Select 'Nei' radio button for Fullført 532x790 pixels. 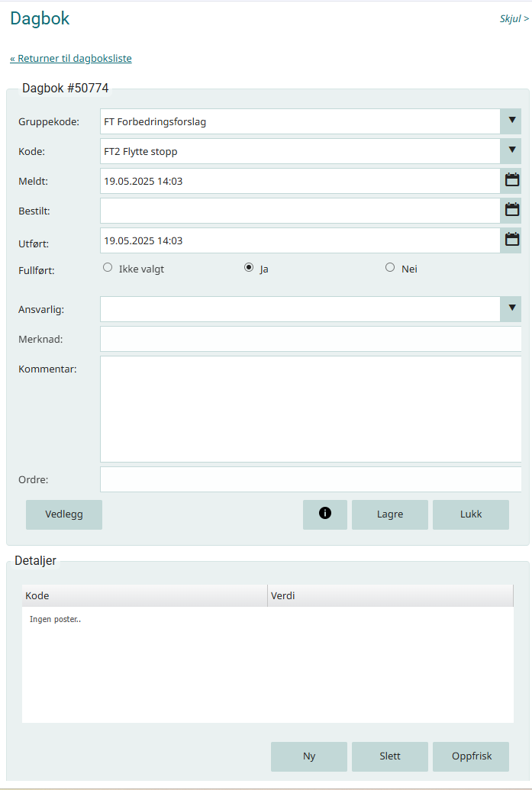click(390, 268)
